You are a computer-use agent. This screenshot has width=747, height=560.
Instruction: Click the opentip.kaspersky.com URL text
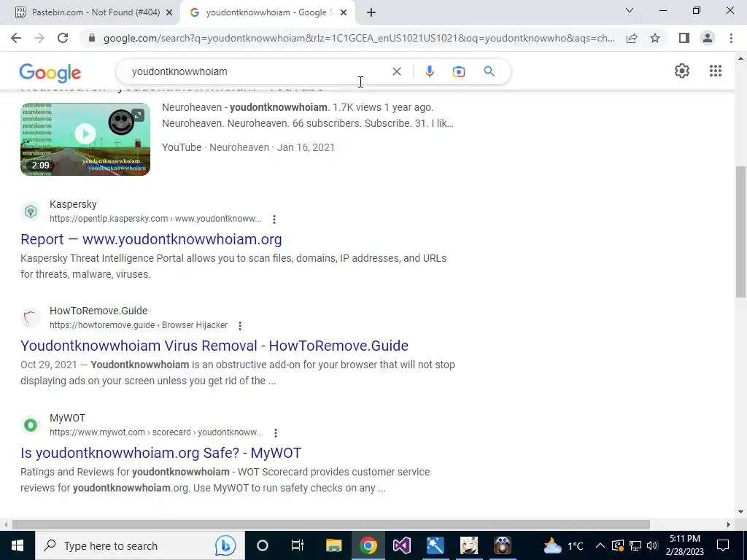(x=155, y=219)
